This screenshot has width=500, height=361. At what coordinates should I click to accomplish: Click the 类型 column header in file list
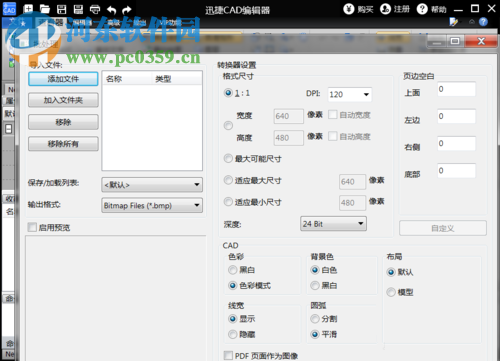pos(177,79)
